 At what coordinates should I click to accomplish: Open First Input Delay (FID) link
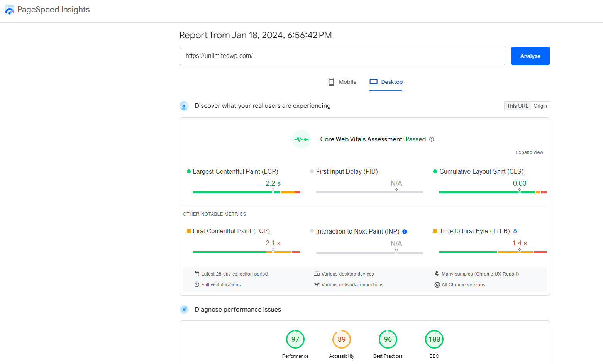pos(347,172)
